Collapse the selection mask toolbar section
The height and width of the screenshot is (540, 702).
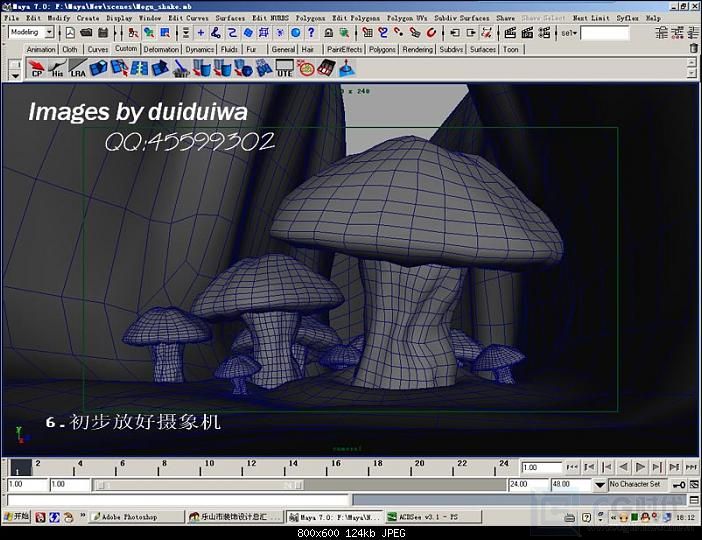[179, 33]
